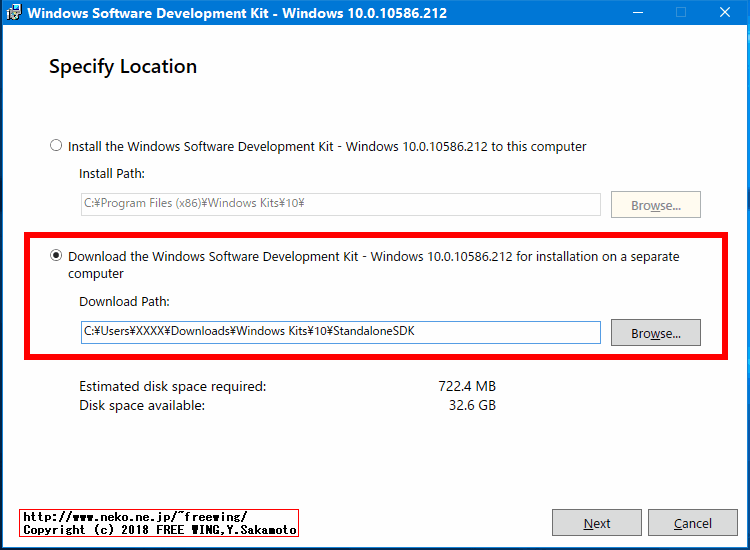This screenshot has width=750, height=550.
Task: Click the Download Path text field
Action: click(x=341, y=332)
